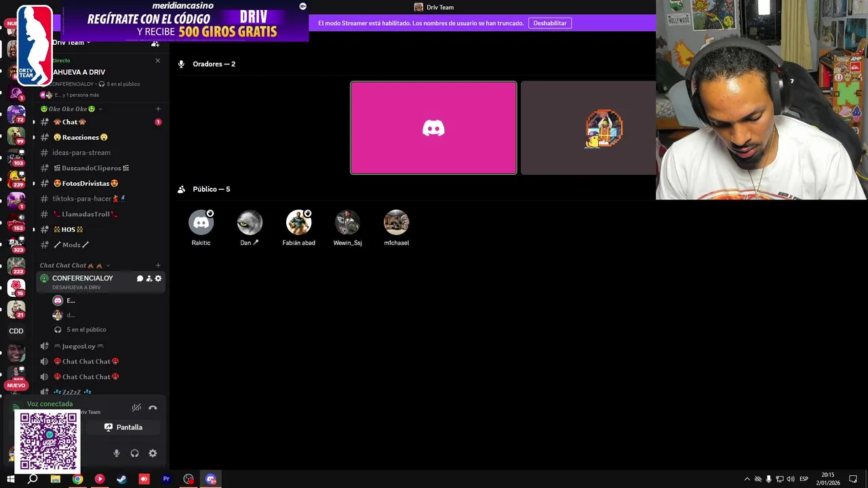Click audience member Wewin_Ssj
Screen dimensions: 868x488
tap(347, 228)
